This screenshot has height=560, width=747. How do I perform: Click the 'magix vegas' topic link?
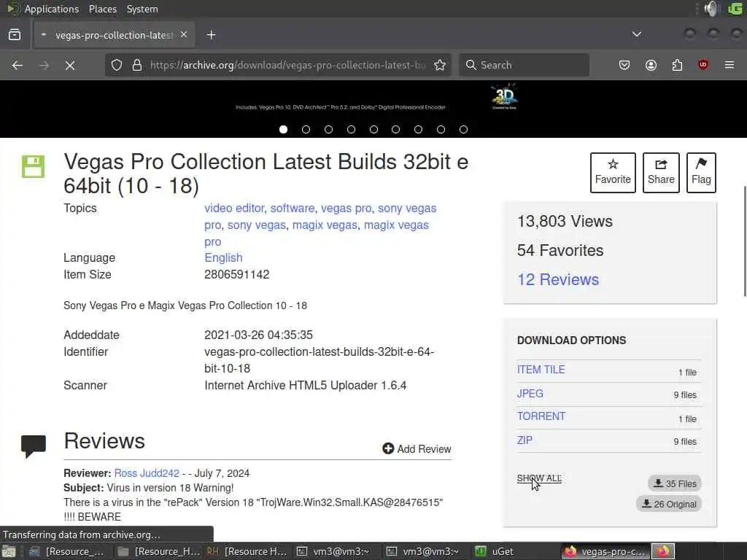[x=325, y=225]
